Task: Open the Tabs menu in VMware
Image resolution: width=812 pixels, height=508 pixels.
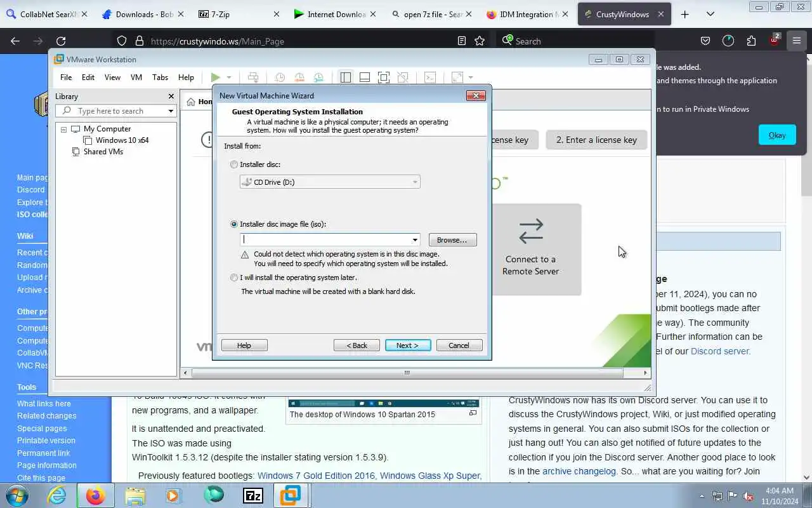Action: [x=160, y=77]
